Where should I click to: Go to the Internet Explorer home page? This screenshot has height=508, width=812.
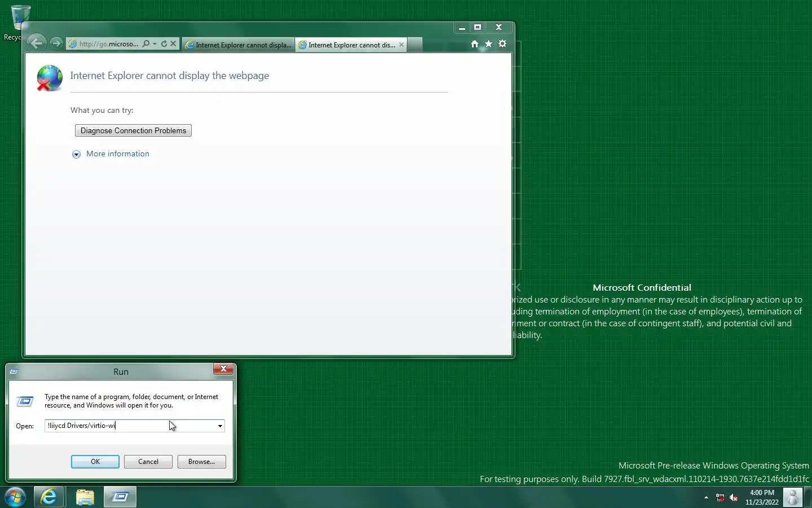pyautogui.click(x=474, y=44)
